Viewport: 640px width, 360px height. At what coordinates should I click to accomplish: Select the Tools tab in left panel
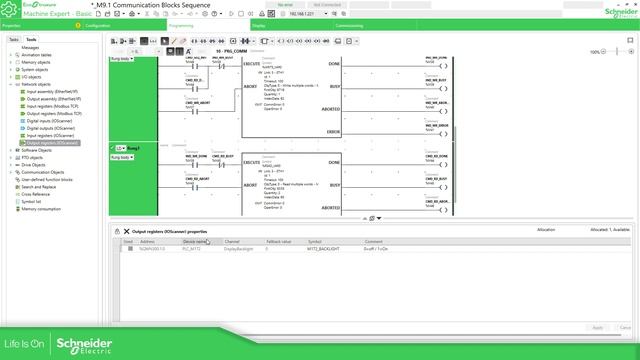[x=31, y=39]
